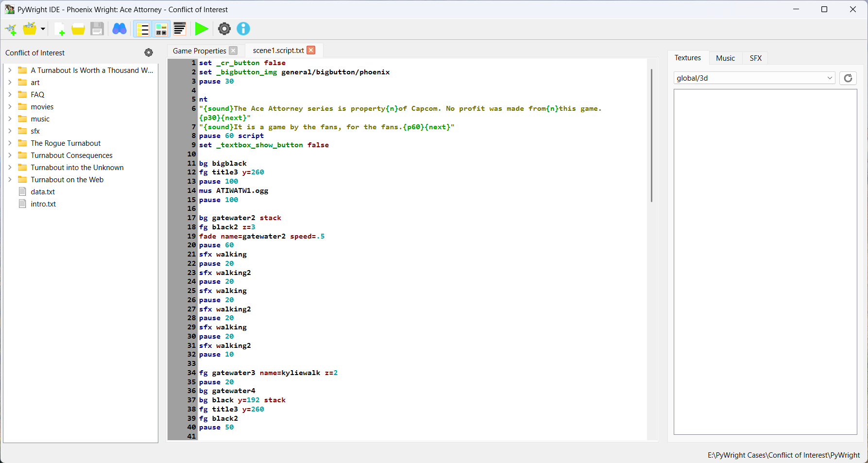Place cursor on 'set _textbox_show_button false' line
This screenshot has height=463, width=868.
pyautogui.click(x=264, y=145)
